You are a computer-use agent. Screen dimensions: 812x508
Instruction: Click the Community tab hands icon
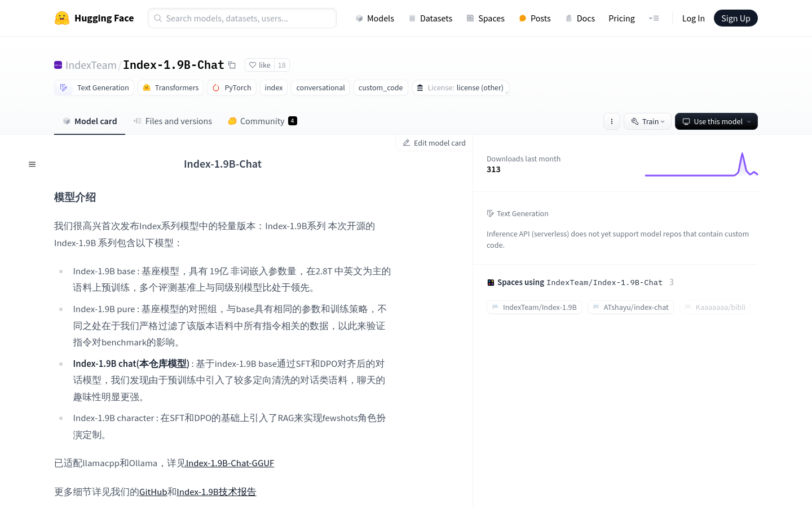click(x=232, y=121)
